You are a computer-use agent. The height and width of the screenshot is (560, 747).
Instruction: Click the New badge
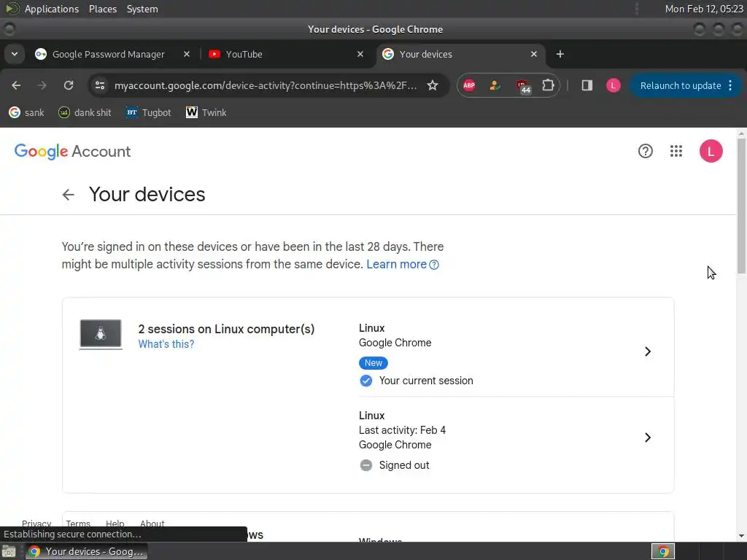pos(373,363)
